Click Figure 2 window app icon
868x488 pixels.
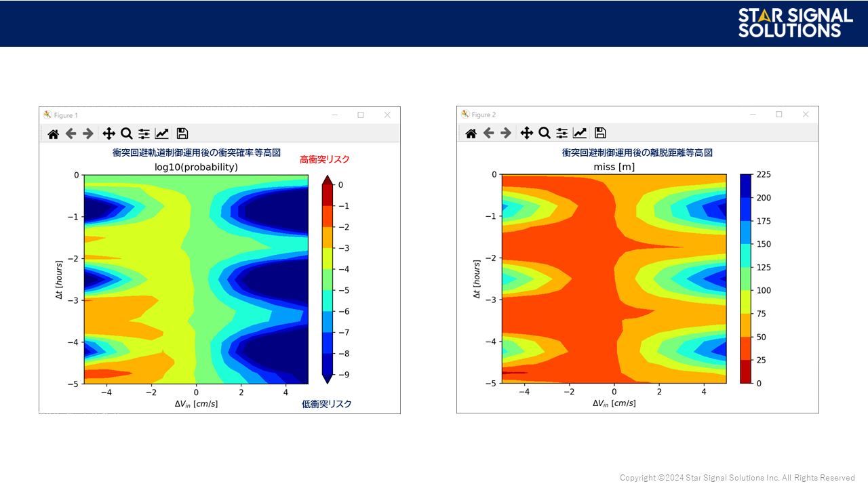[x=465, y=115]
